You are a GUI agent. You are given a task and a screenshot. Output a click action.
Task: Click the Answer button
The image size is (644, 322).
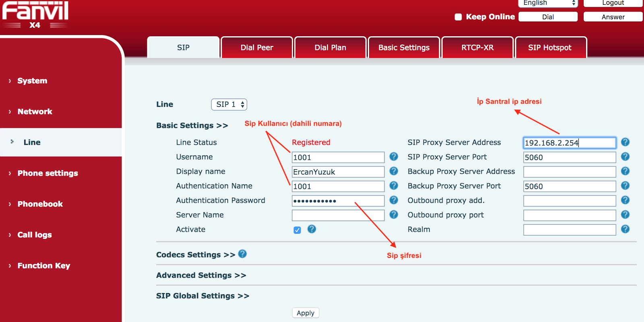click(613, 17)
